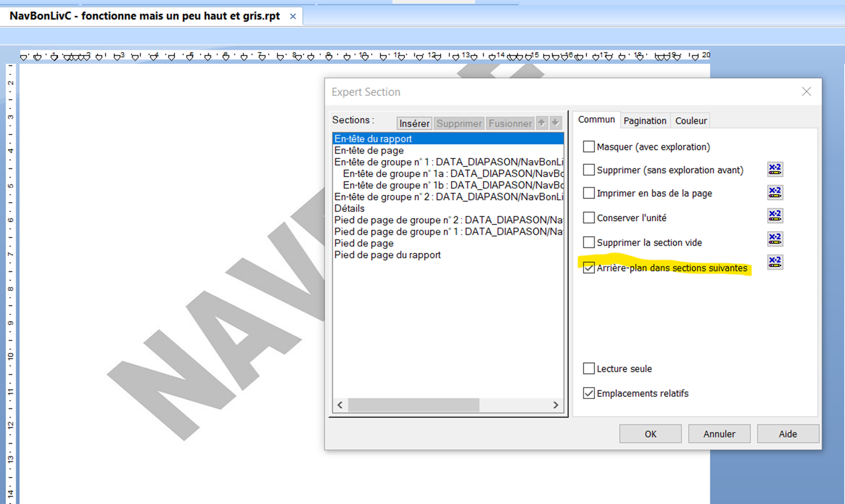Screen dimensions: 845x504
Task: Close the NavBonLivC report tab
Action: (x=293, y=17)
